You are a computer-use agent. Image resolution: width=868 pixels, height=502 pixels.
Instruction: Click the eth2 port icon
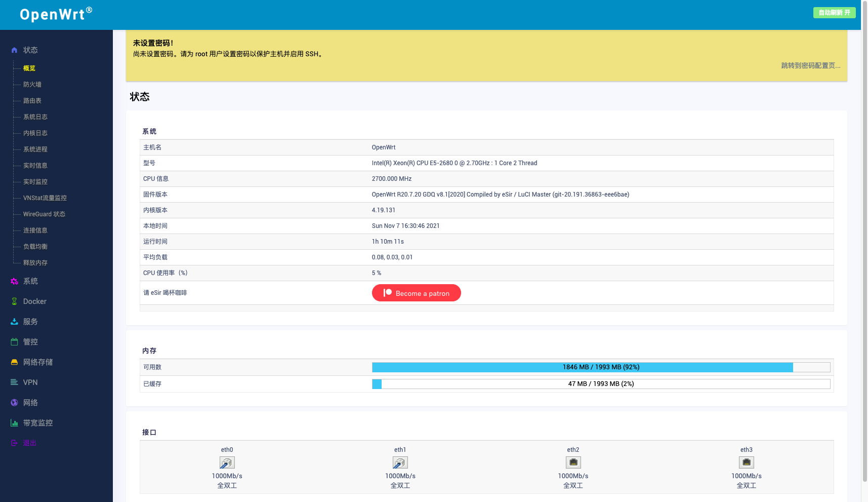[573, 462]
